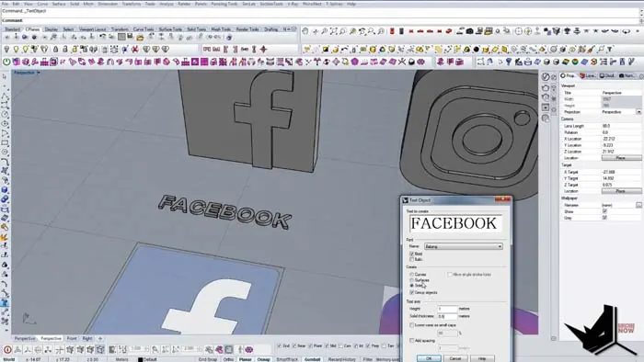Switch to the Standard toolbar tab
644x362 pixels.
coord(12,29)
